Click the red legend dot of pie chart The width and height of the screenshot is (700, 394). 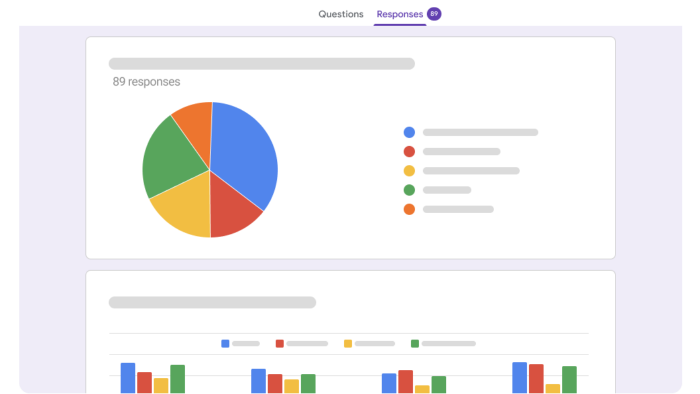coord(409,151)
